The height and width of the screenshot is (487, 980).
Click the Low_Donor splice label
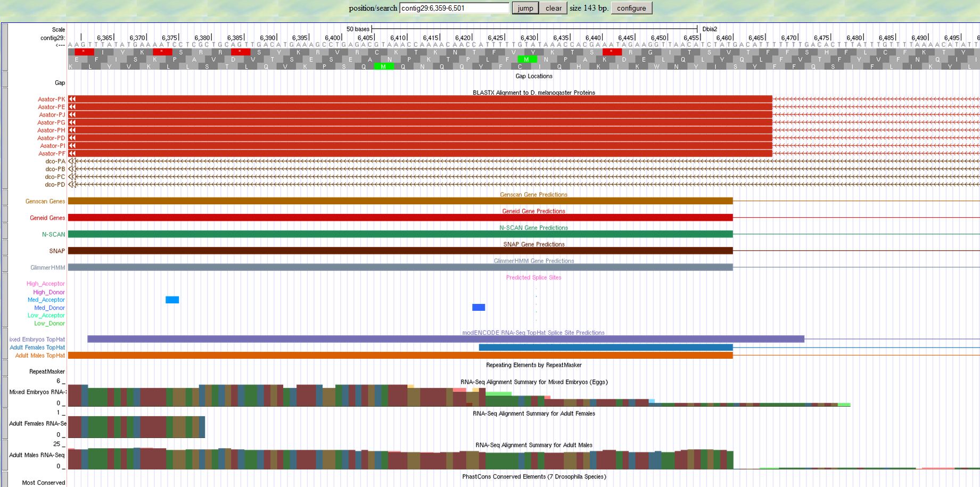click(x=50, y=323)
